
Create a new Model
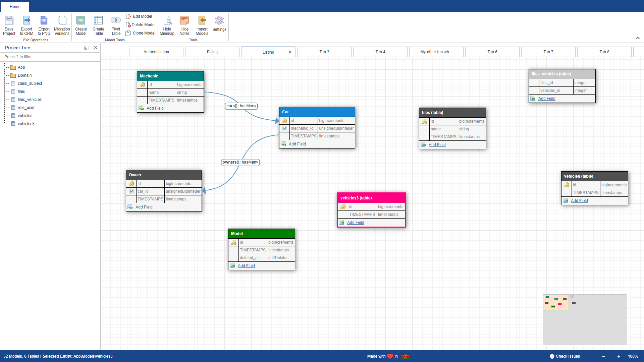[81, 25]
